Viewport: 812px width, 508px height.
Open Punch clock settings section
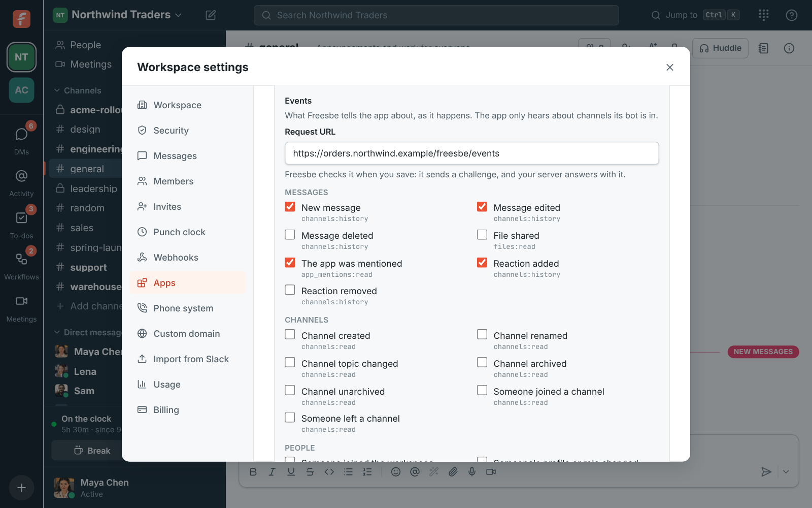187,232
